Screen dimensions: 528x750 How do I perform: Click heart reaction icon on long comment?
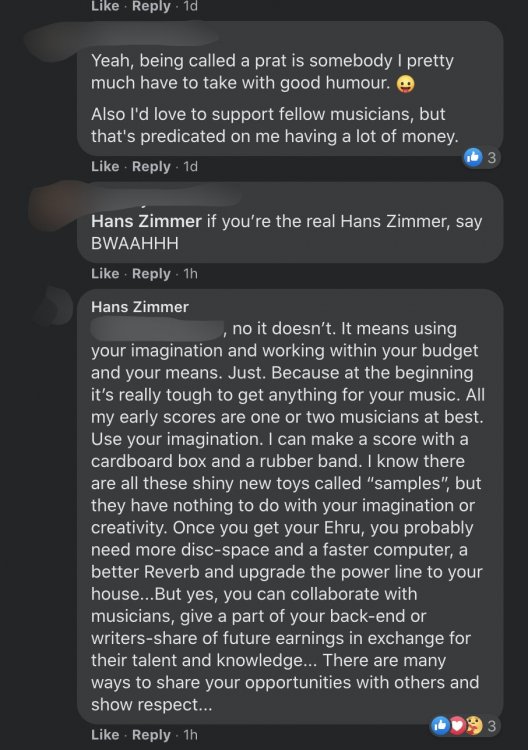point(457,726)
